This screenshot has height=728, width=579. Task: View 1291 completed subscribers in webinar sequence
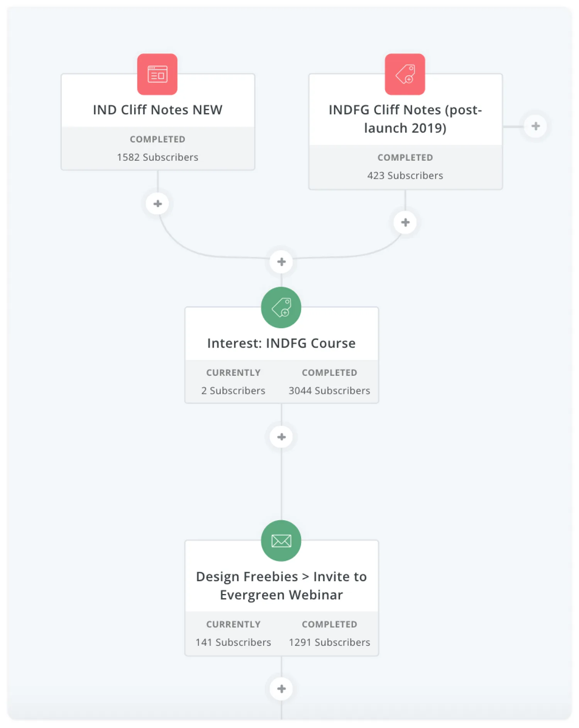pyautogui.click(x=329, y=642)
